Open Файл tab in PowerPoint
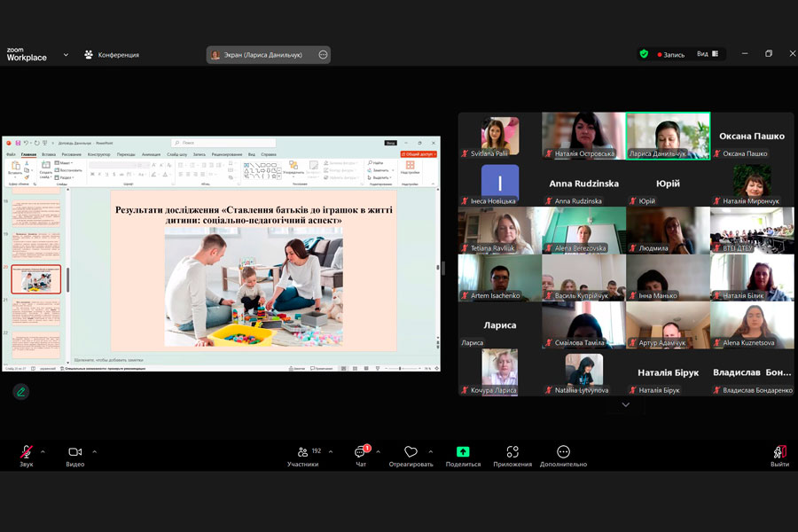The height and width of the screenshot is (532, 798). pyautogui.click(x=11, y=154)
